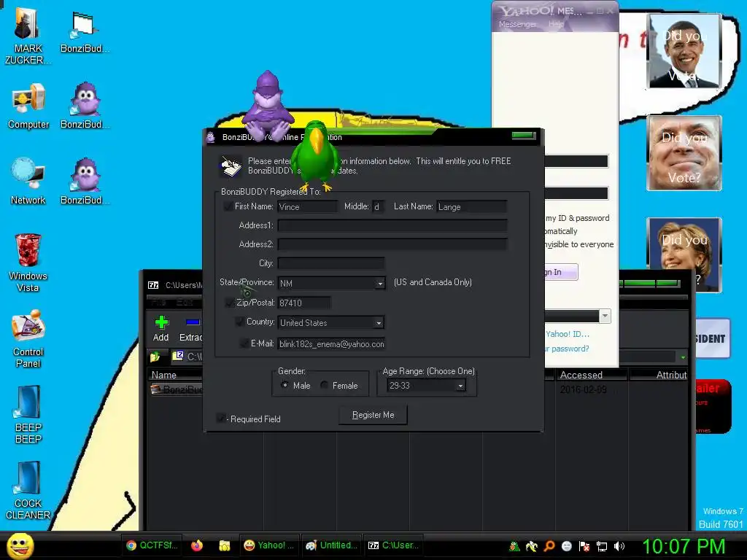Screen dimensions: 747x560
Task: Open the COCK CLEANER desktop shortcut
Action: pyautogui.click(x=28, y=491)
